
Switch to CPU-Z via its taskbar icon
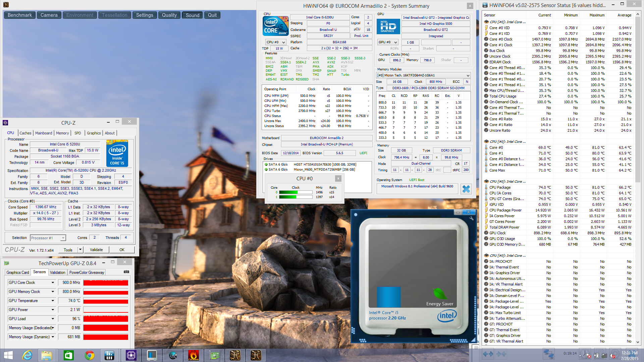click(131, 355)
